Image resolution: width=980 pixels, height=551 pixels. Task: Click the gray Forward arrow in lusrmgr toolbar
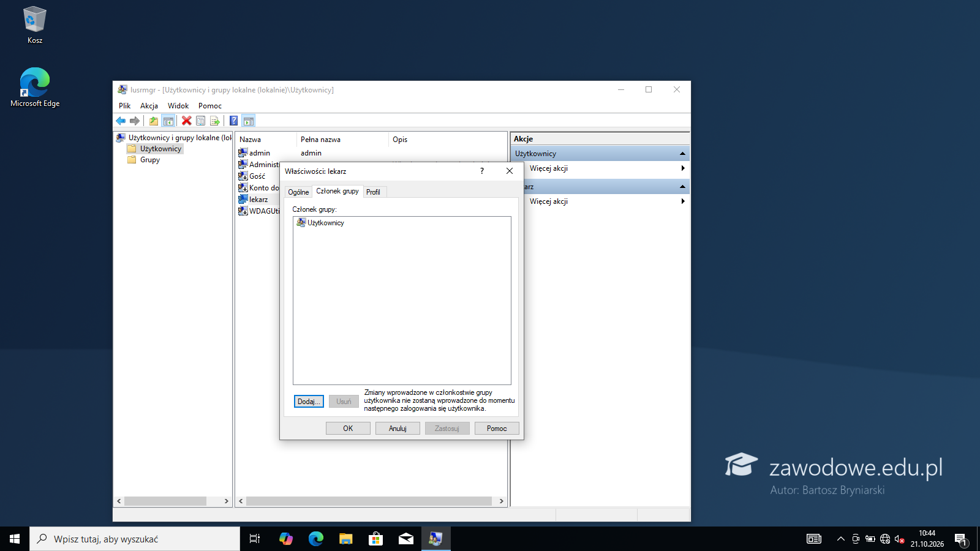[135, 121]
